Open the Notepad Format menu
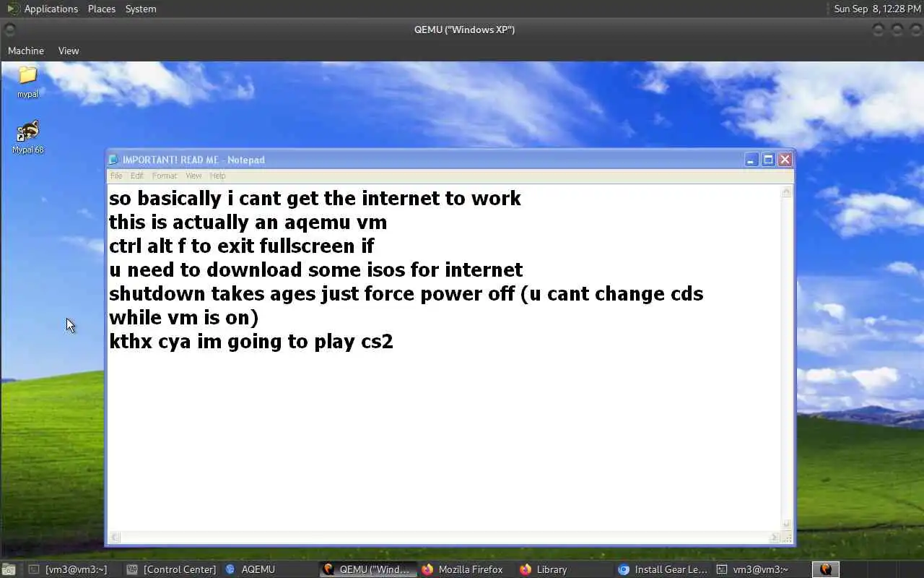The width and height of the screenshot is (924, 578). 165,176
